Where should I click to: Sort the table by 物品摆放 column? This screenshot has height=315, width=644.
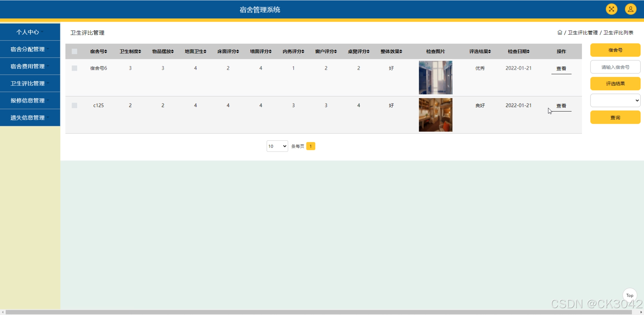coord(163,51)
